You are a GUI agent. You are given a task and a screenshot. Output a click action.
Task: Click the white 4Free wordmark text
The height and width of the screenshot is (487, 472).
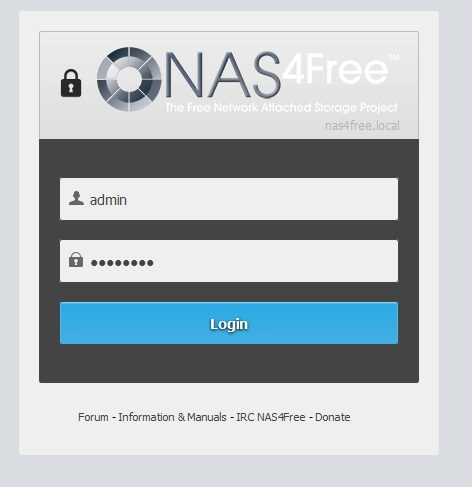(x=335, y=69)
